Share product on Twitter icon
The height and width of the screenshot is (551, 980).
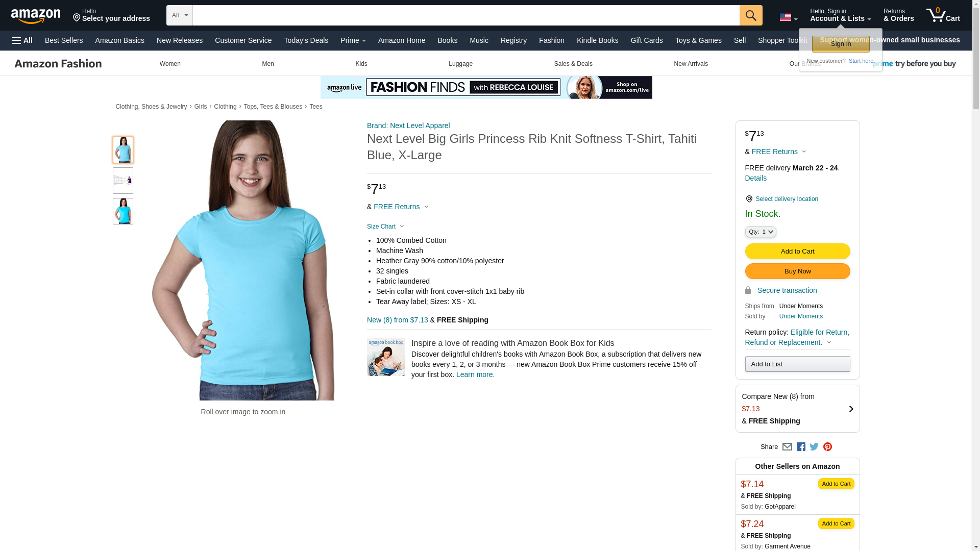coord(814,447)
